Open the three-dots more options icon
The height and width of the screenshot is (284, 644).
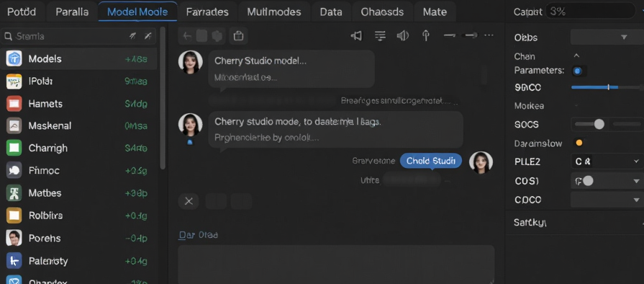point(489,35)
